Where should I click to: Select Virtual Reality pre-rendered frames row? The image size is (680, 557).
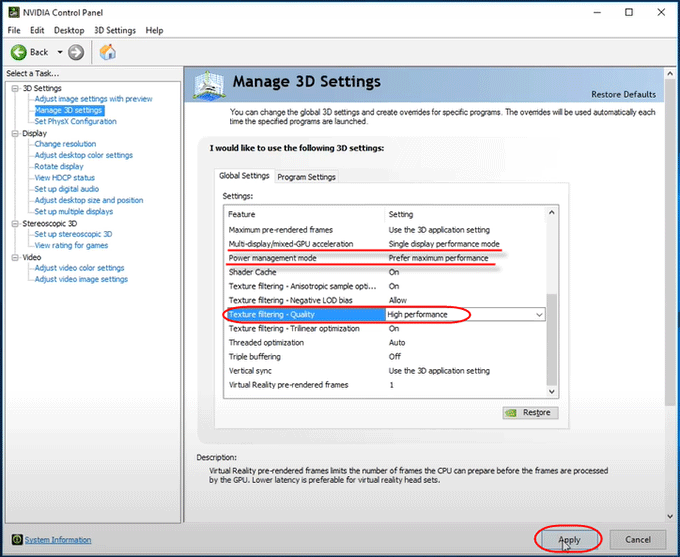pyautogui.click(x=385, y=385)
